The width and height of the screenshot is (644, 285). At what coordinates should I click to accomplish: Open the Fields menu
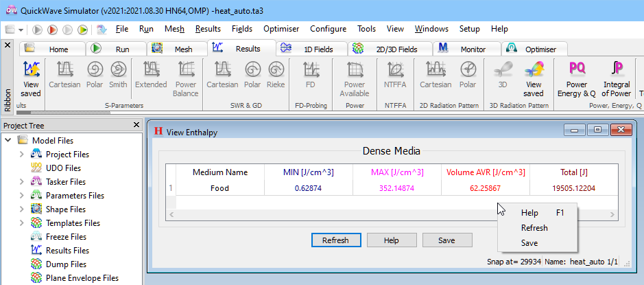[x=242, y=29]
